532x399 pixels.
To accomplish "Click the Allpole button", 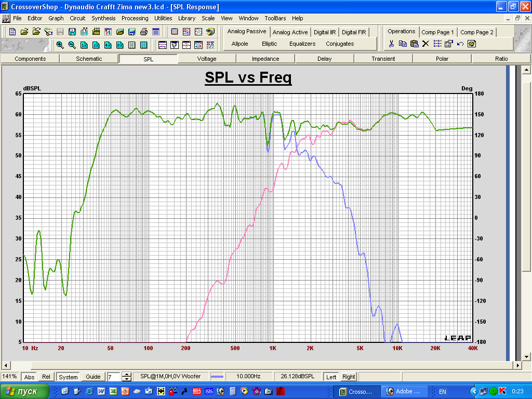I will click(240, 44).
